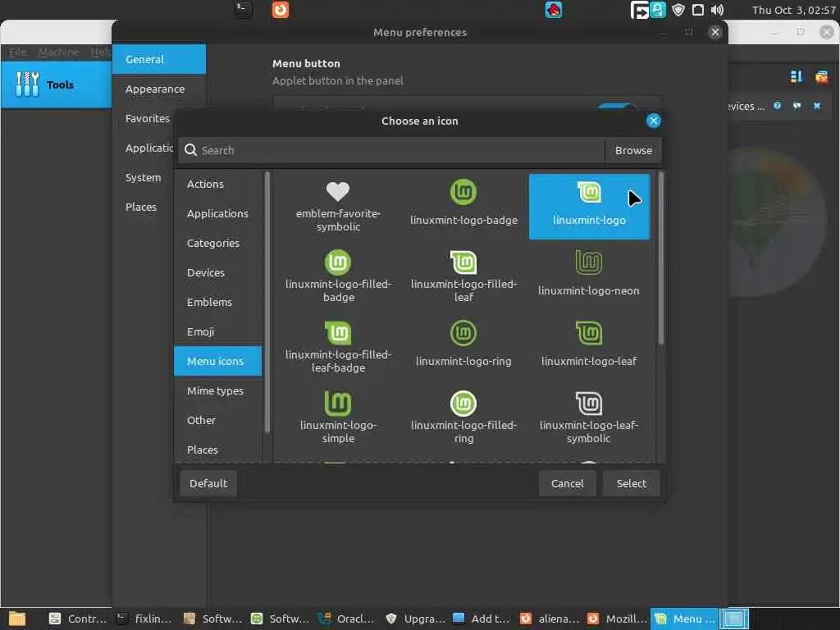The width and height of the screenshot is (840, 630).
Task: Switch to Places tab in Menu preferences
Action: (143, 207)
